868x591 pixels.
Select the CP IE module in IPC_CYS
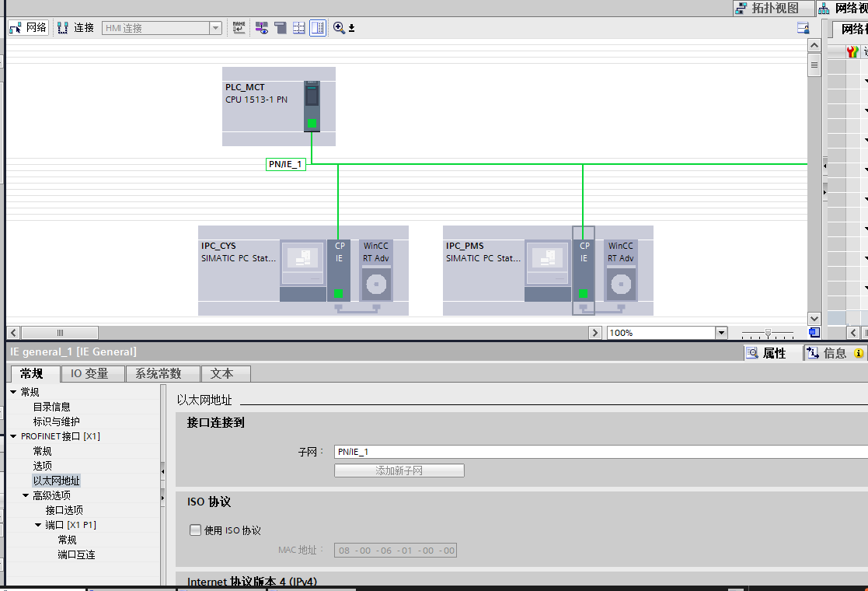pos(339,271)
